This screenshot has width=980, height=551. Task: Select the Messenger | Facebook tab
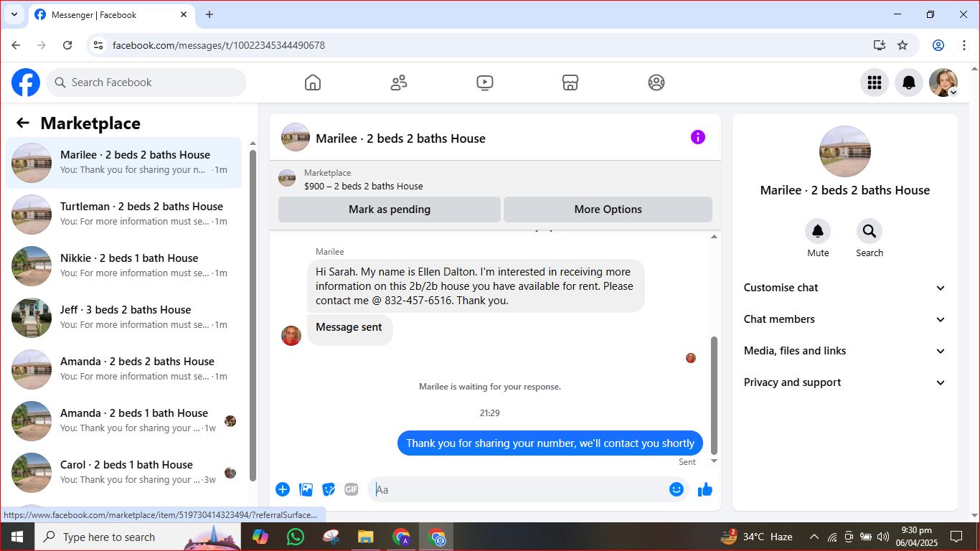coord(111,15)
